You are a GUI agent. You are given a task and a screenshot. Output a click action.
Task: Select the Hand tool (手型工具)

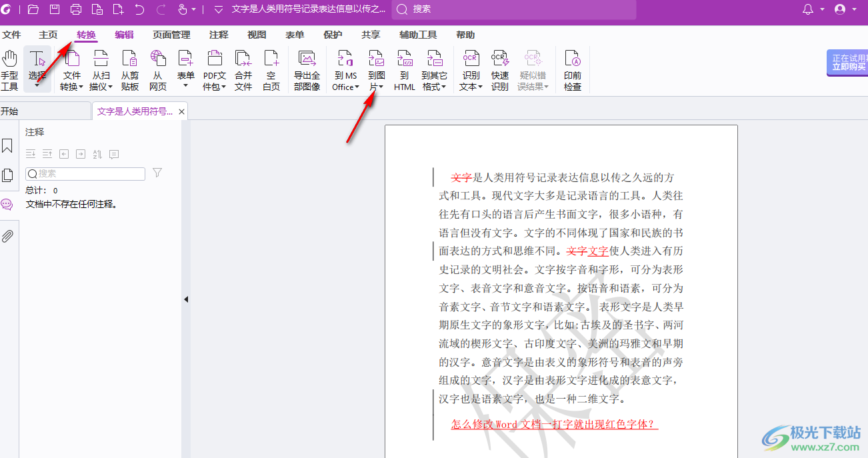tap(9, 70)
